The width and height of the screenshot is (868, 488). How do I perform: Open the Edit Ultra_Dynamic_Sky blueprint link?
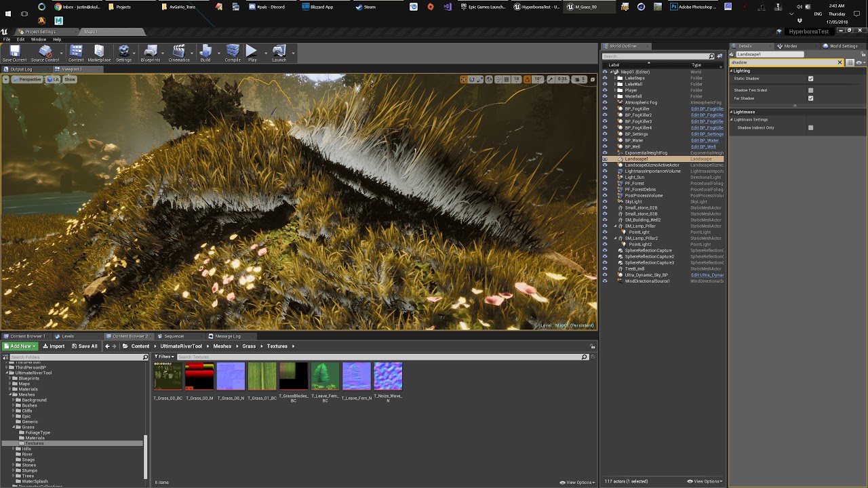click(707, 275)
